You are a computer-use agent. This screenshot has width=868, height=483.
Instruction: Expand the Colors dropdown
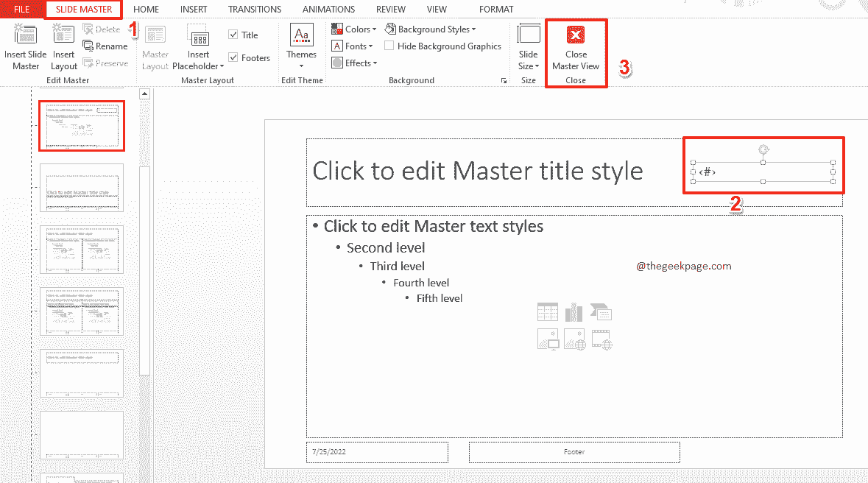pyautogui.click(x=353, y=29)
